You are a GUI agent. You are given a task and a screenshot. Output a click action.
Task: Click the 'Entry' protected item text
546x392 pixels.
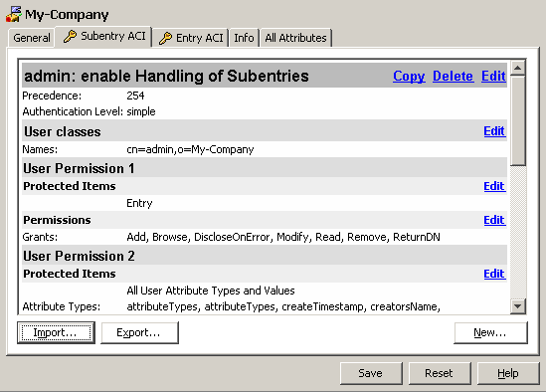[x=139, y=203]
